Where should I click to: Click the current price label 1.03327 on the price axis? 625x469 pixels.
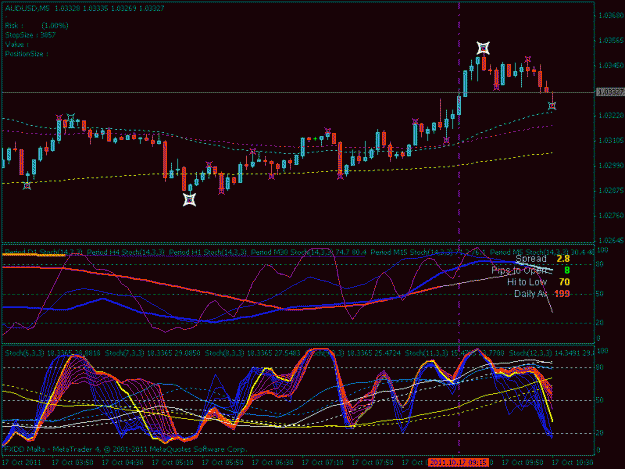tap(610, 92)
